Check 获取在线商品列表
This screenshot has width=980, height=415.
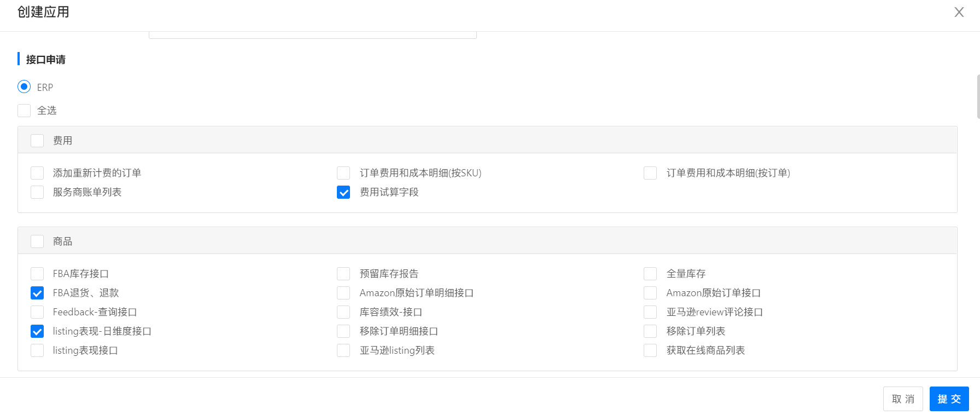pyautogui.click(x=650, y=350)
